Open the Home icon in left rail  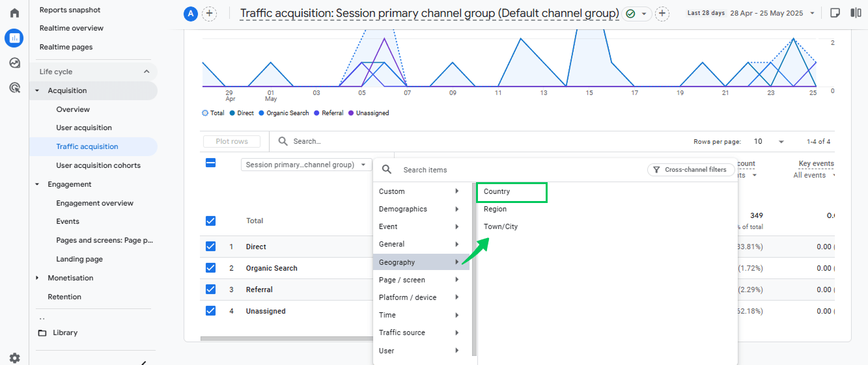tap(14, 13)
